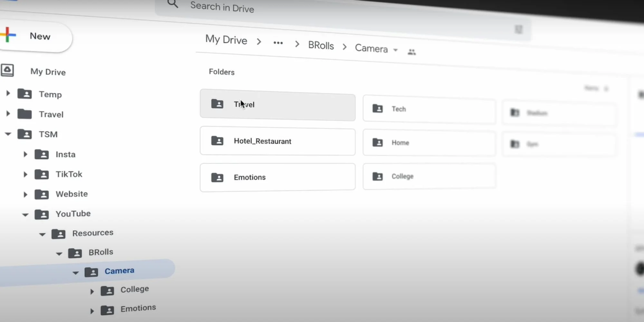The height and width of the screenshot is (322, 644).
Task: Show hidden breadcrumb folders via ellipsis
Action: 278,43
